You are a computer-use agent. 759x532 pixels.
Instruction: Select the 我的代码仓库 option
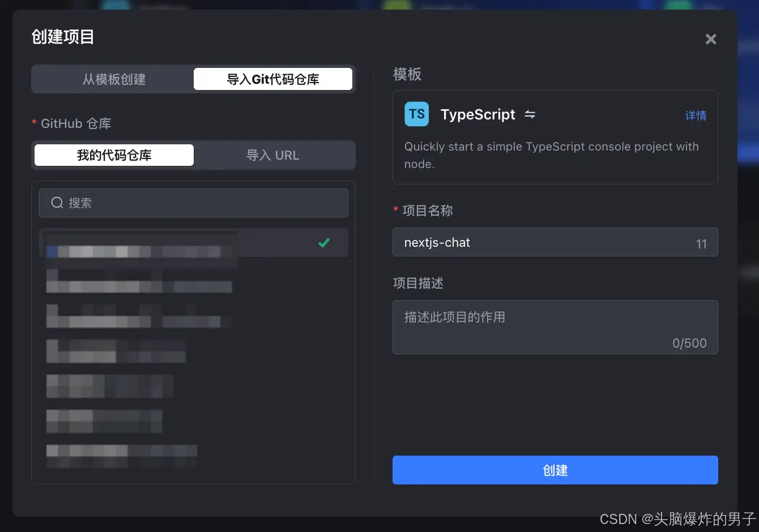pos(113,155)
